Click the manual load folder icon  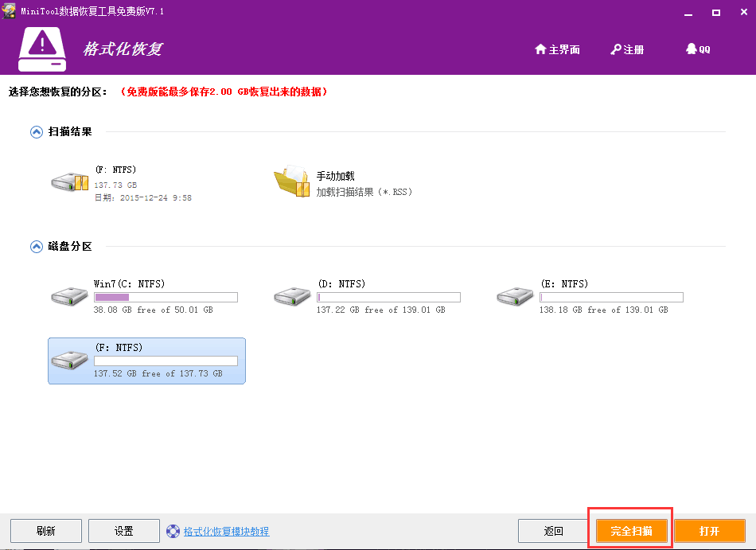tap(292, 182)
